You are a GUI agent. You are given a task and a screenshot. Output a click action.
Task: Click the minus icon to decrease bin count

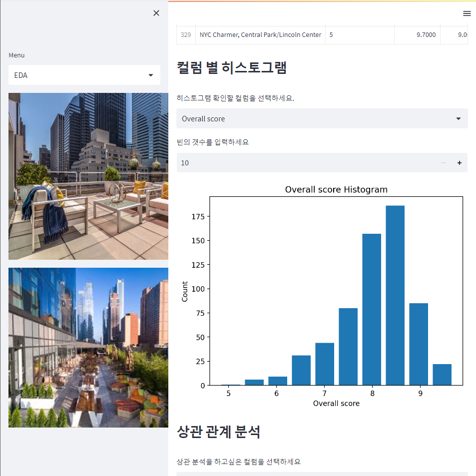click(x=443, y=162)
